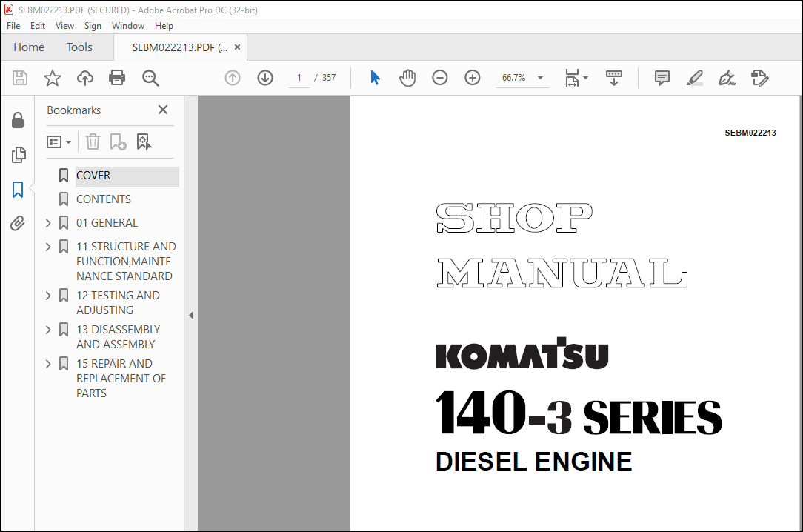Select the arrow Selection tool
803x532 pixels.
tap(376, 78)
